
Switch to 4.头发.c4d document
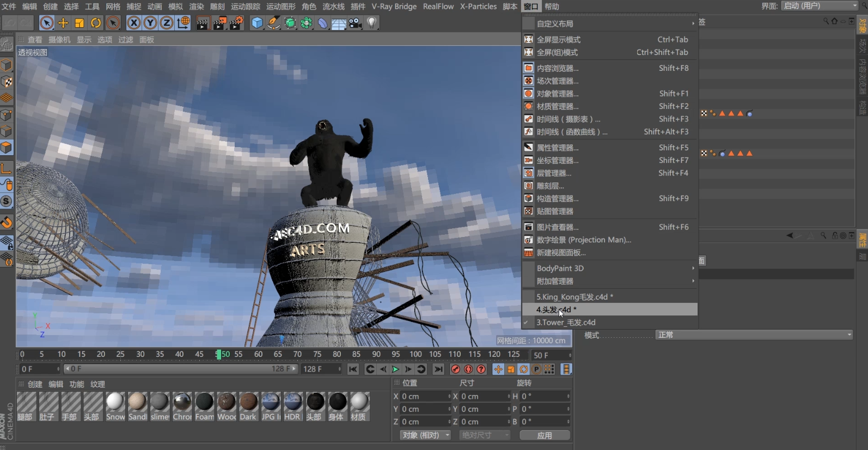[x=610, y=309]
